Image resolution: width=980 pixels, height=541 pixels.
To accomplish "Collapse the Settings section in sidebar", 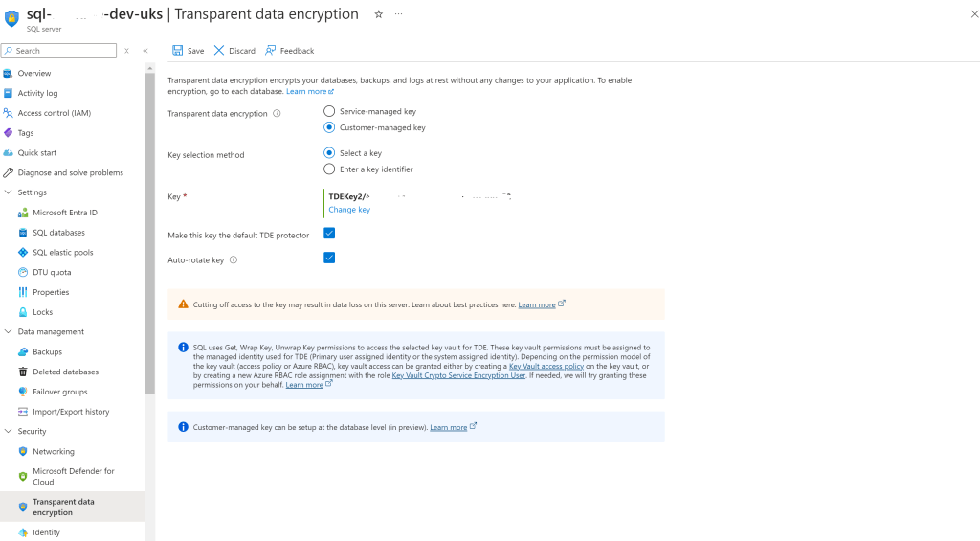I will tap(8, 192).
